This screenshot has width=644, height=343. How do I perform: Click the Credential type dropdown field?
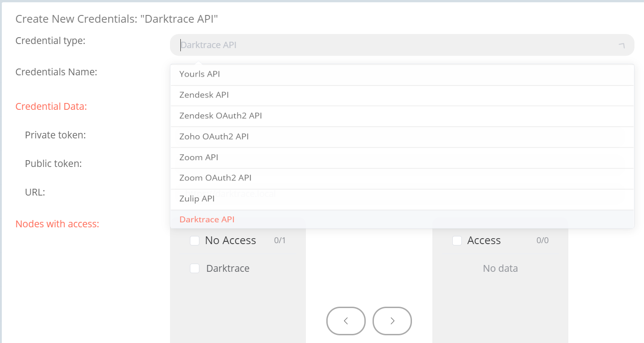point(402,45)
